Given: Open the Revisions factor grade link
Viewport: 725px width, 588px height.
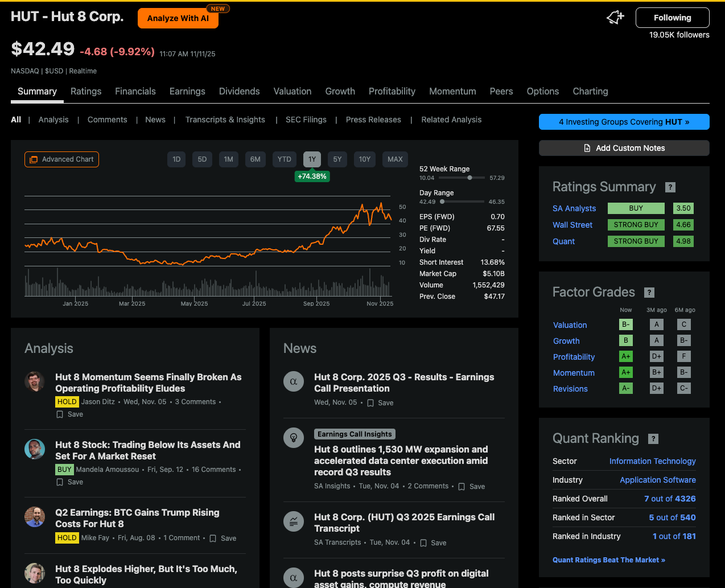Looking at the screenshot, I should (x=570, y=389).
